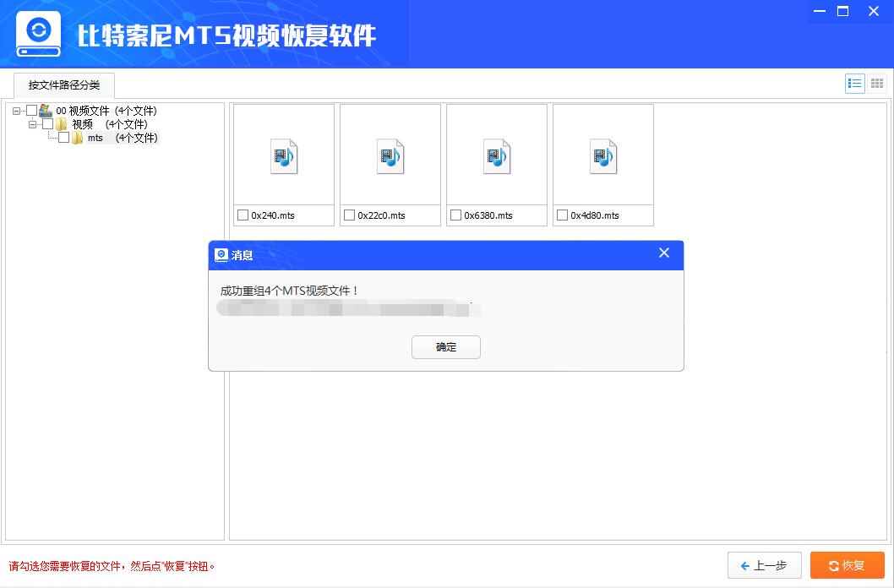Select the 视频 (4个文件) tree label

click(110, 124)
